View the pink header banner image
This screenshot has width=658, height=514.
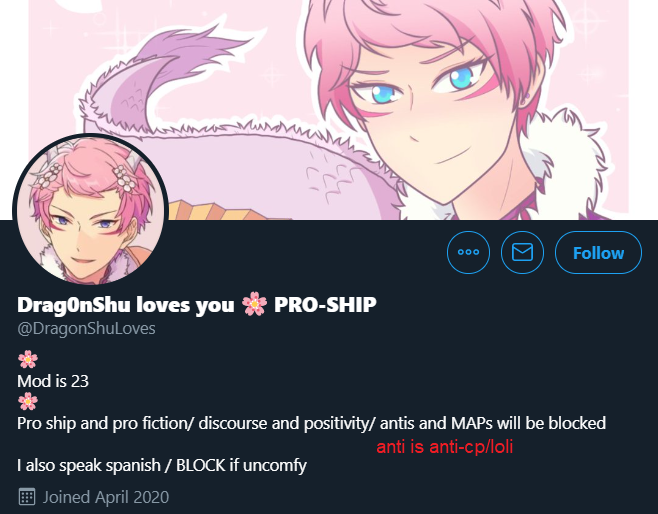point(329,110)
